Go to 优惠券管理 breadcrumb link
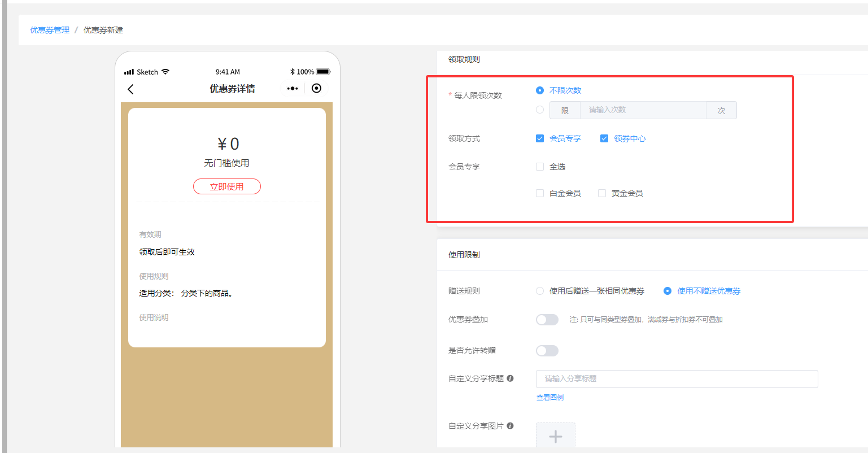The height and width of the screenshot is (453, 868). point(50,30)
